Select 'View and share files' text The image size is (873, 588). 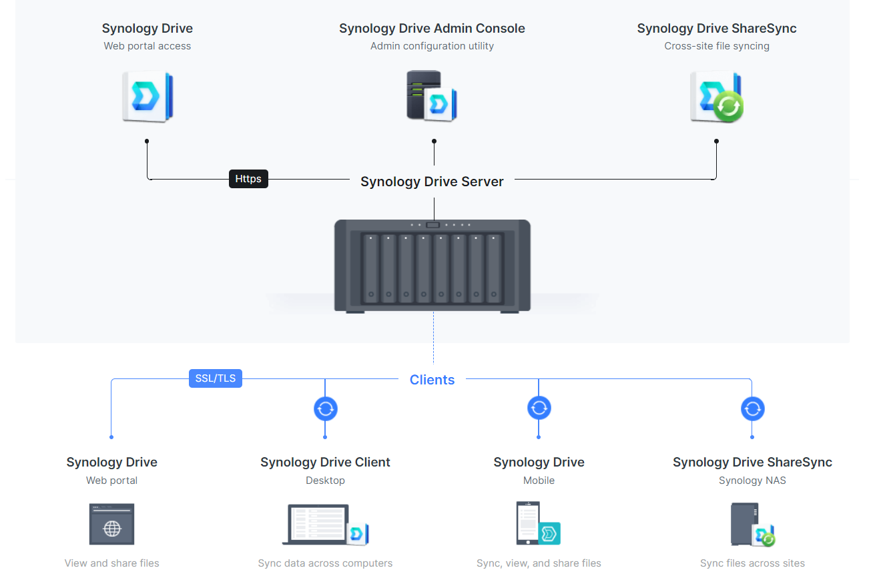[112, 563]
